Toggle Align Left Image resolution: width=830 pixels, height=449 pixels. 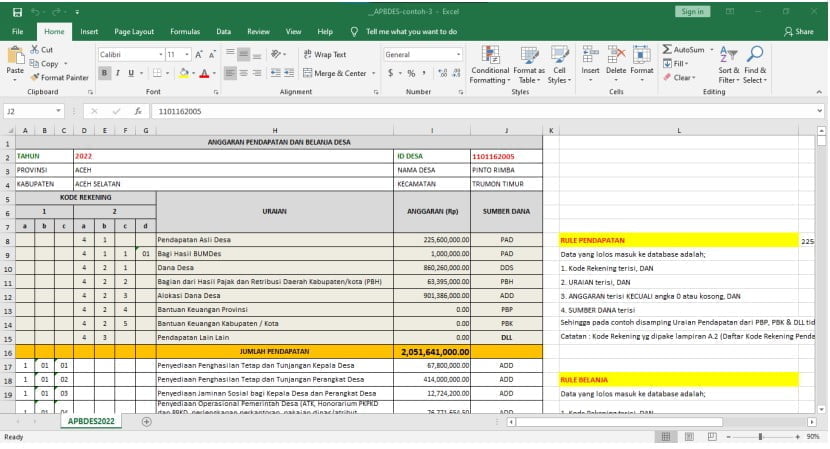[230, 73]
